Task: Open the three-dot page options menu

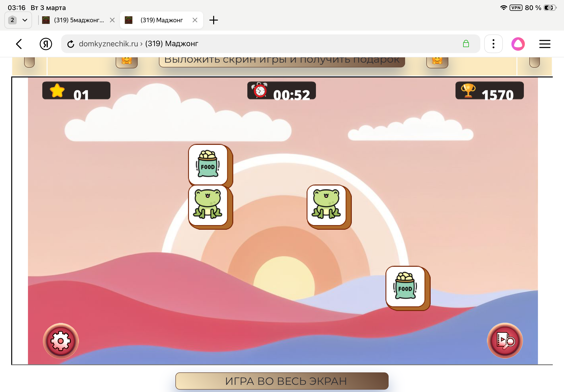Action: tap(493, 44)
